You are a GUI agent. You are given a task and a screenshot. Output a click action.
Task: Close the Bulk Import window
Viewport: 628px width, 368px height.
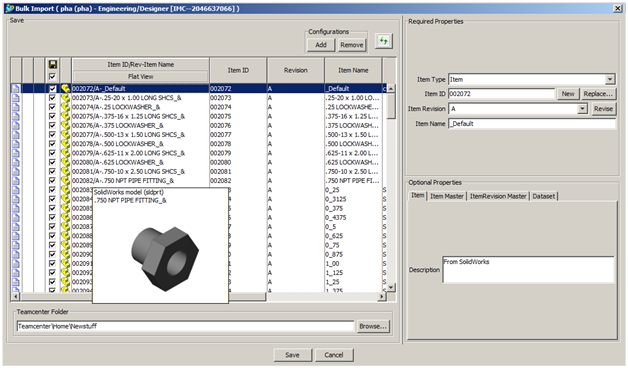[x=618, y=8]
